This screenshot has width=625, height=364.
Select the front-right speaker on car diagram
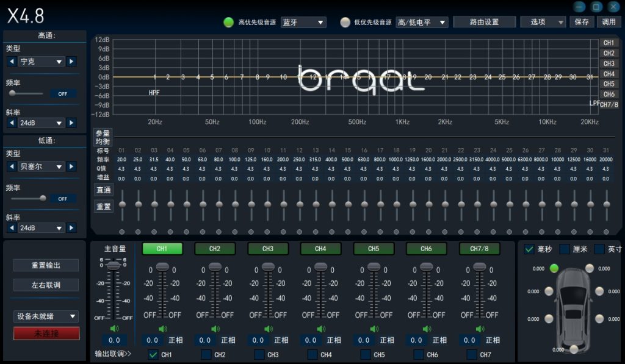pos(590,268)
